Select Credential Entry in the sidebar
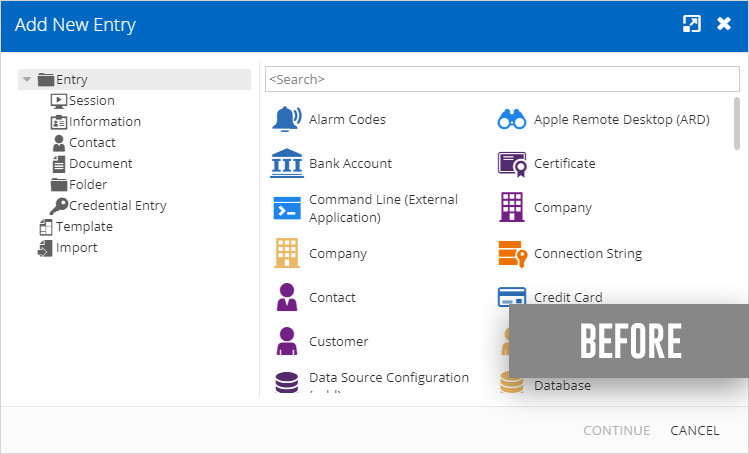This screenshot has height=454, width=749. (x=117, y=205)
